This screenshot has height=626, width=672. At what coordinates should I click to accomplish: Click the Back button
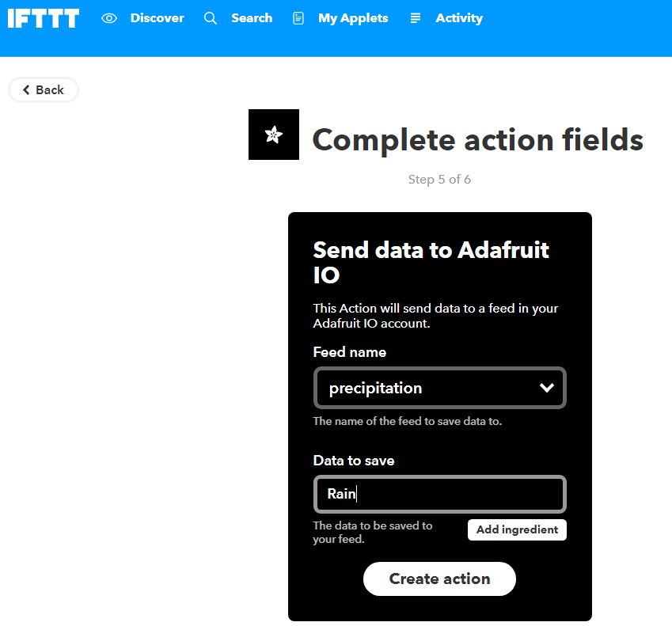[43, 89]
